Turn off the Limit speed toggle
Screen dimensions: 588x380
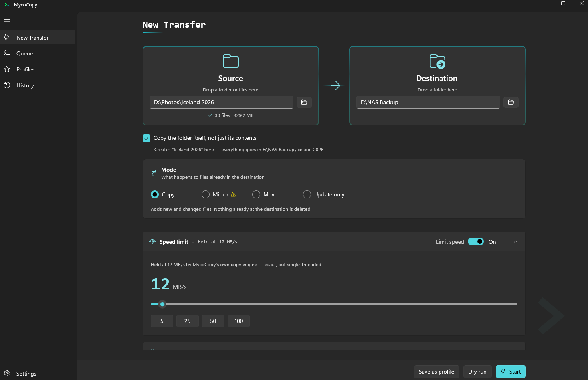pos(476,241)
